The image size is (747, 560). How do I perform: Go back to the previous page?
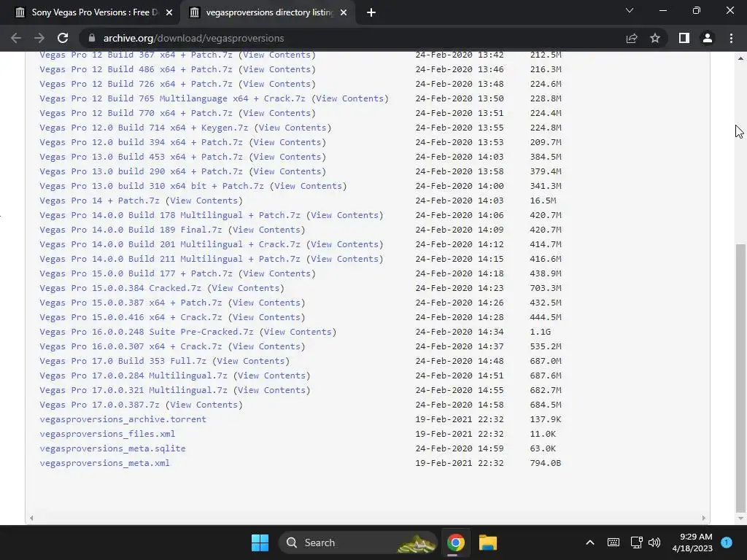click(x=16, y=38)
